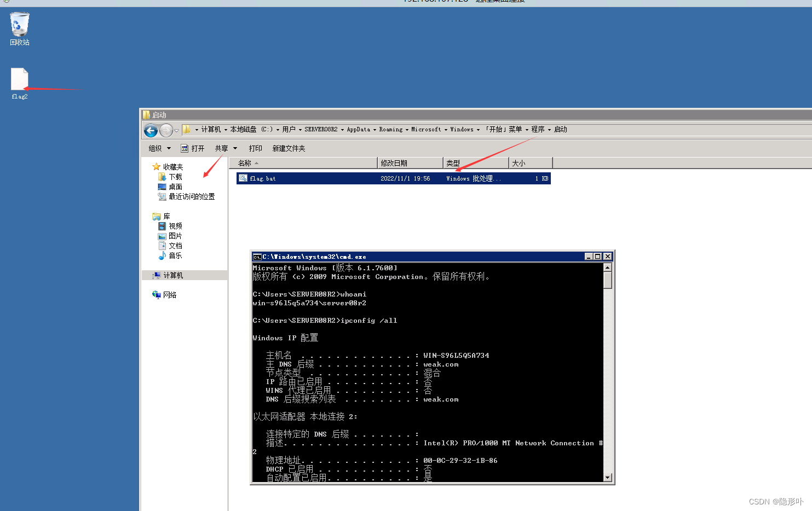Click the 网络 icon in navigation pane

[x=157, y=295]
